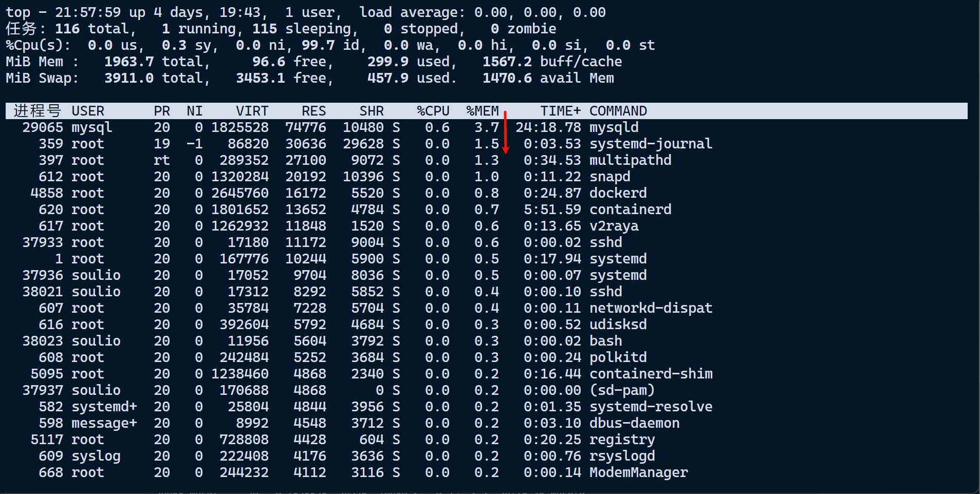Click the 1825528 virtual memory value
Viewport: 980px width, 494px height.
[x=239, y=127]
